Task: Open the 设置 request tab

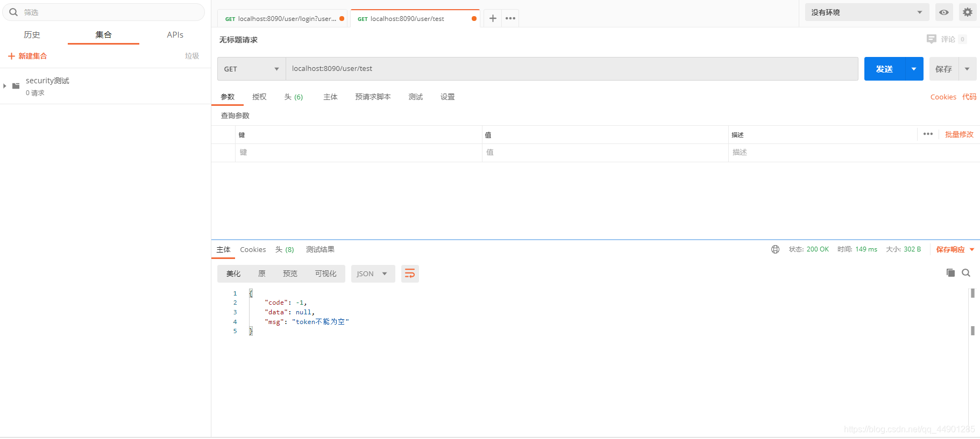Action: tap(448, 97)
